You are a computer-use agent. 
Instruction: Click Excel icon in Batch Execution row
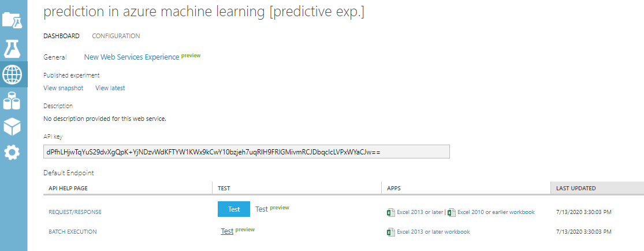pyautogui.click(x=390, y=232)
